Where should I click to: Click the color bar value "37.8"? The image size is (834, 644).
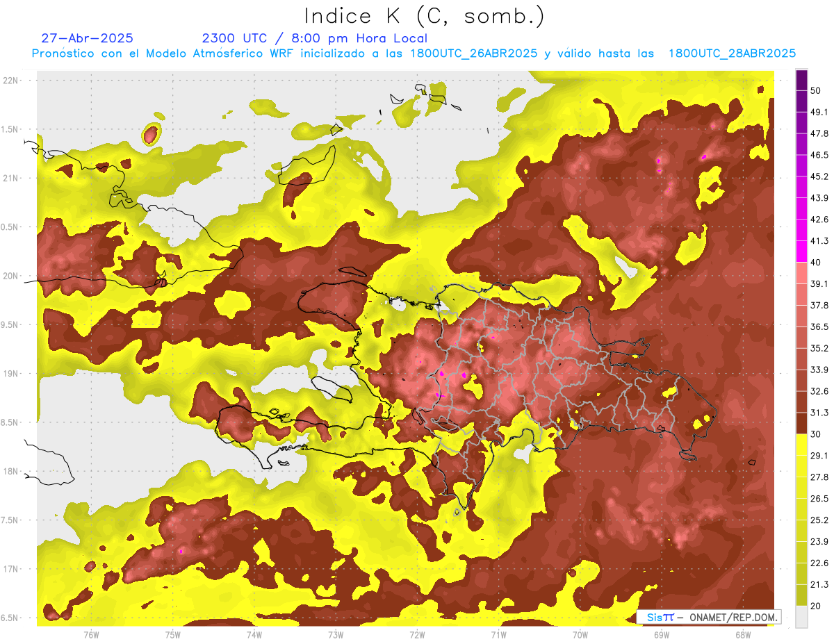pyautogui.click(x=819, y=305)
